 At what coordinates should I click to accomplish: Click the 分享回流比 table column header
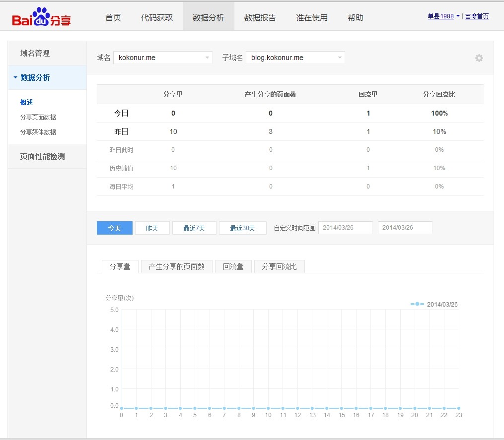tap(439, 94)
